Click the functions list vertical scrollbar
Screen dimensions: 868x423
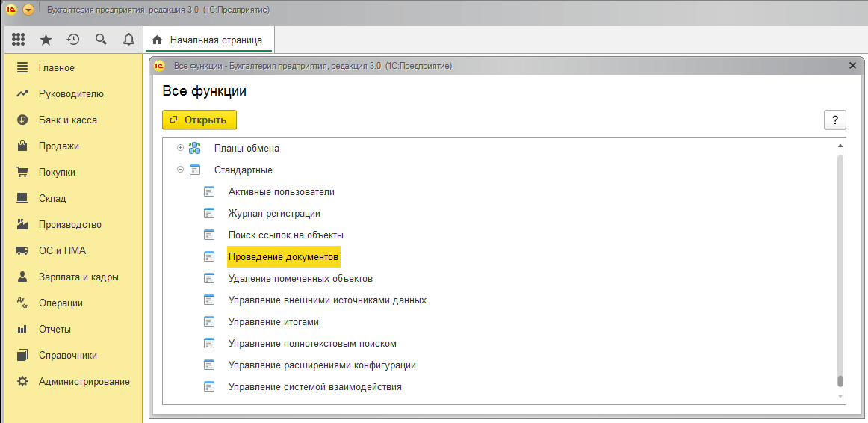click(x=840, y=269)
